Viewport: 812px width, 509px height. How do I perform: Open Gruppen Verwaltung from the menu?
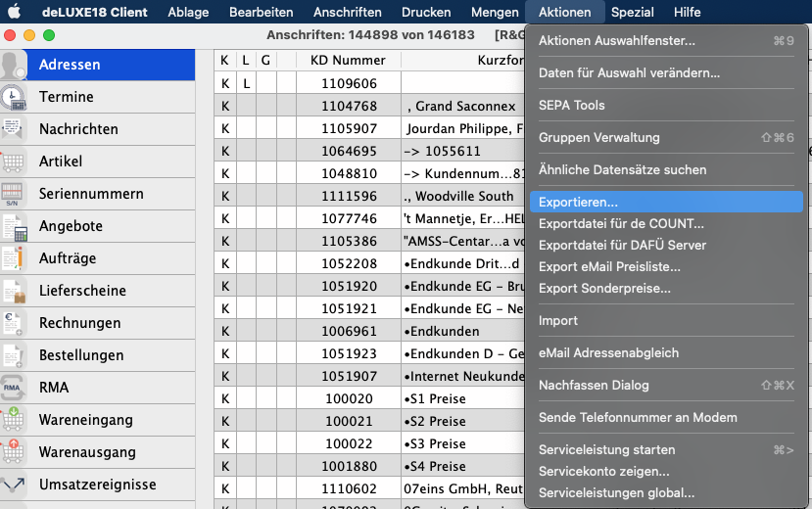598,137
